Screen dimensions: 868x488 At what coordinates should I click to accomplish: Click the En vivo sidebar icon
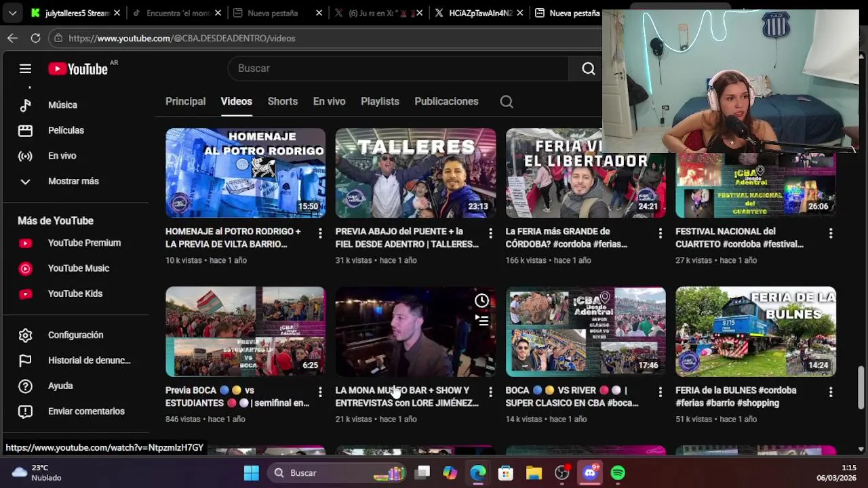click(25, 156)
